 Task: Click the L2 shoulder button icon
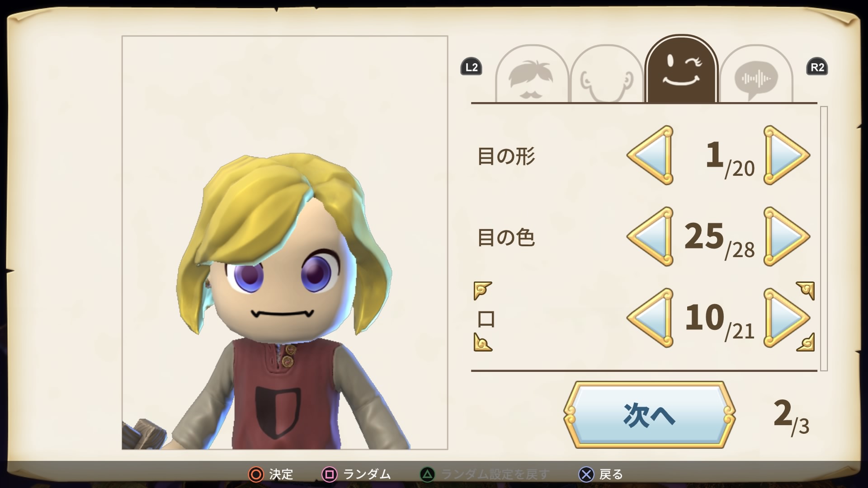point(471,67)
